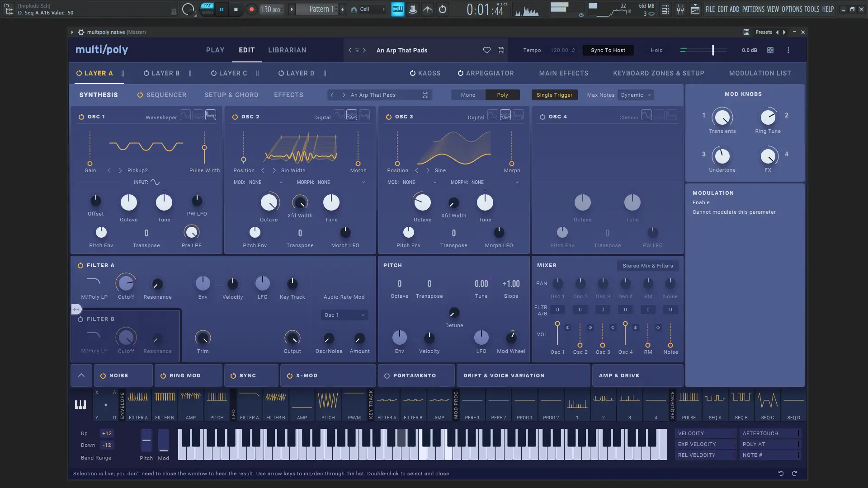Click the save preset floppy icon in header

pos(501,50)
